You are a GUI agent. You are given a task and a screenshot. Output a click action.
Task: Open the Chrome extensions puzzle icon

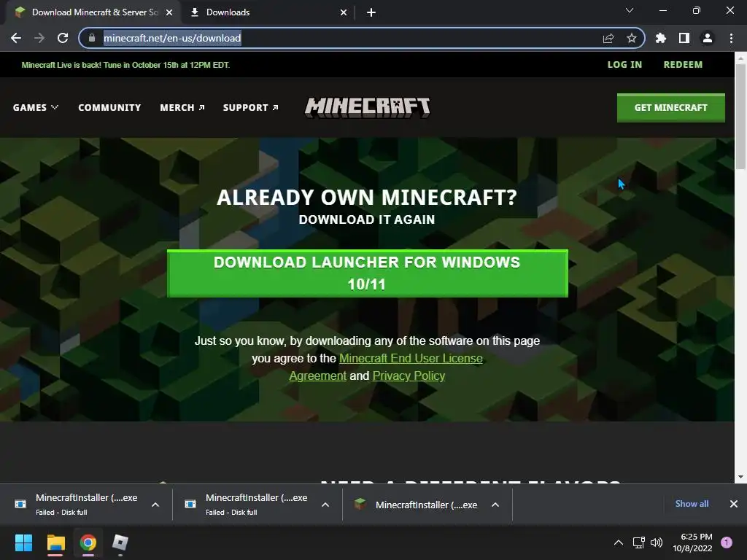(x=661, y=38)
